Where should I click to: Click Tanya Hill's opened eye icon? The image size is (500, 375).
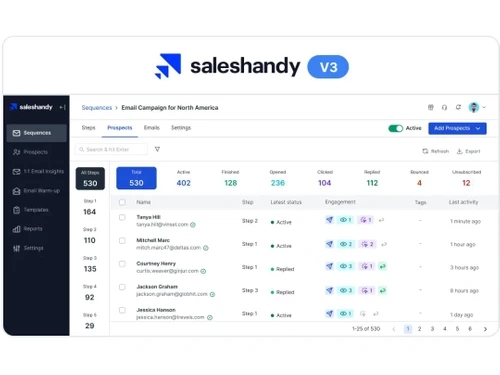coord(345,220)
